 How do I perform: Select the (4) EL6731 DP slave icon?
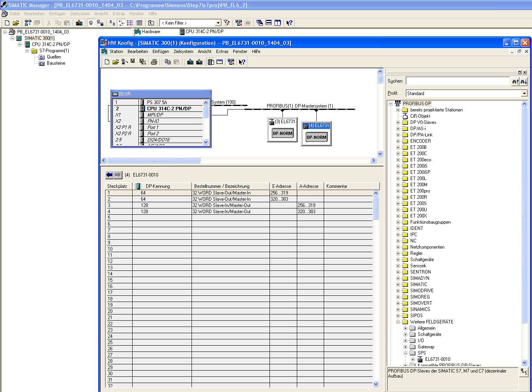pyautogui.click(x=316, y=134)
